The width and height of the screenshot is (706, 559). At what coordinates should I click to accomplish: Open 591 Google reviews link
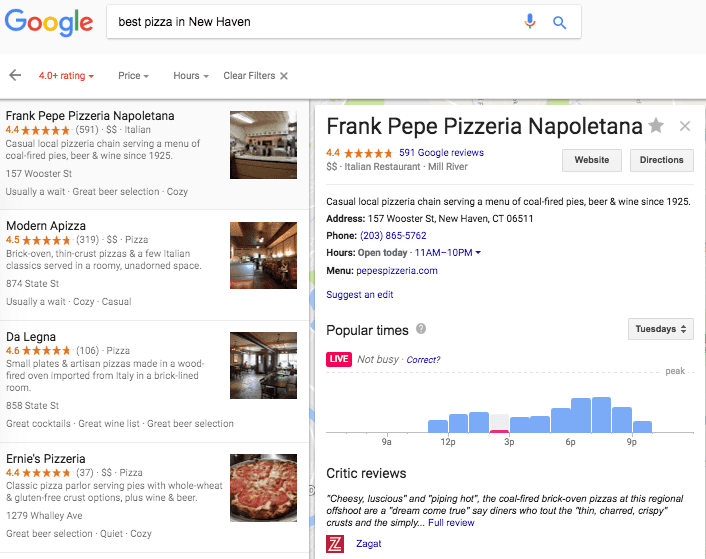(441, 153)
